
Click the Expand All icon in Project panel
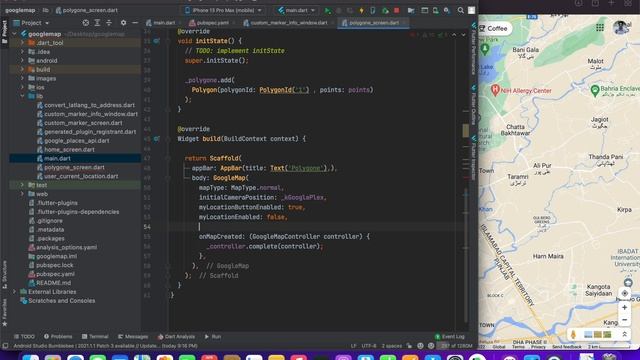tap(97, 23)
